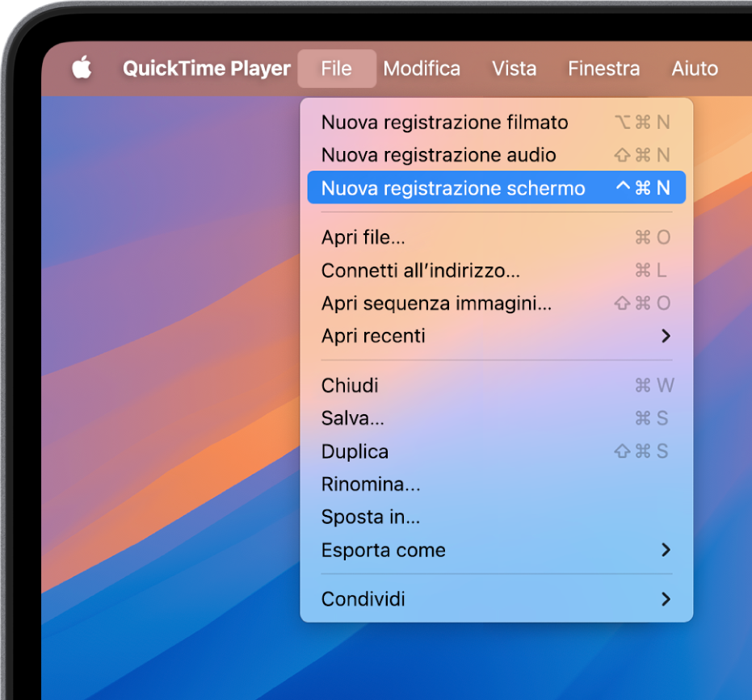Expand the Apri recenti submenu

point(497,336)
